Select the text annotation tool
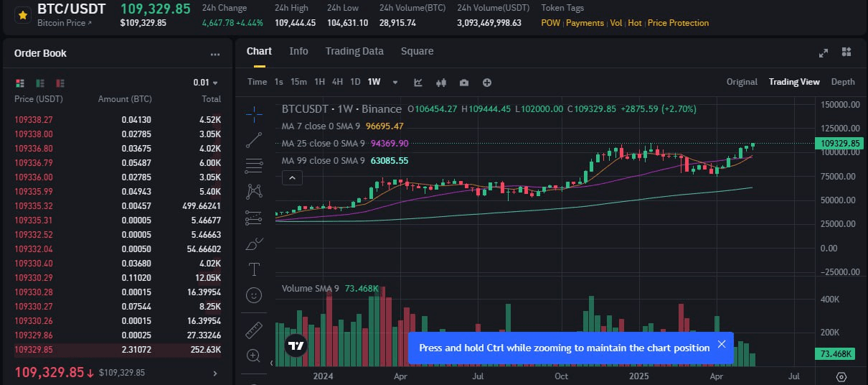This screenshot has height=385, width=868. (x=254, y=269)
